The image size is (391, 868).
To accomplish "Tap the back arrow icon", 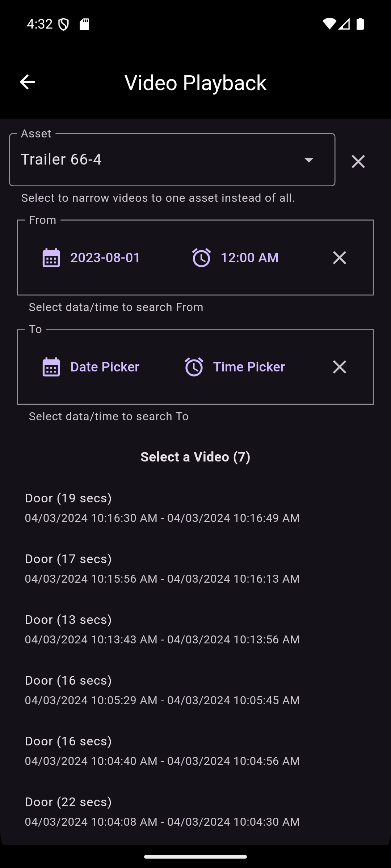I will tap(27, 82).
